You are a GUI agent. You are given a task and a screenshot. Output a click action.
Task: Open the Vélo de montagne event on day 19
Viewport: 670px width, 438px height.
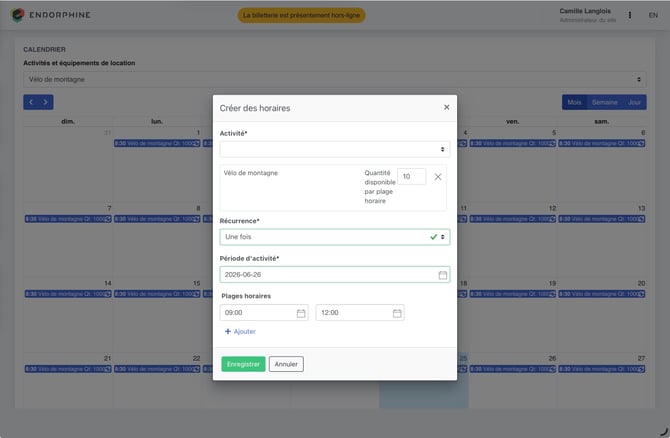pyautogui.click(x=512, y=294)
